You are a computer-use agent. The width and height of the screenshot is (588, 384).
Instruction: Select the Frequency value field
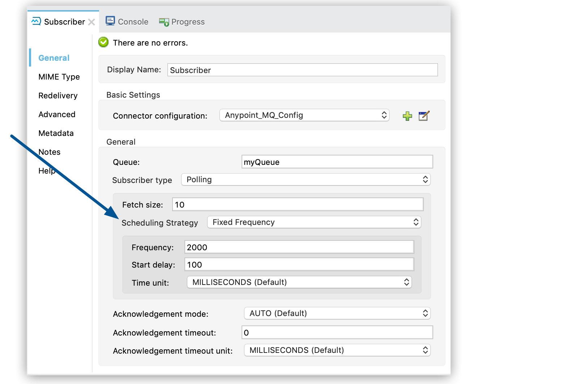click(298, 247)
